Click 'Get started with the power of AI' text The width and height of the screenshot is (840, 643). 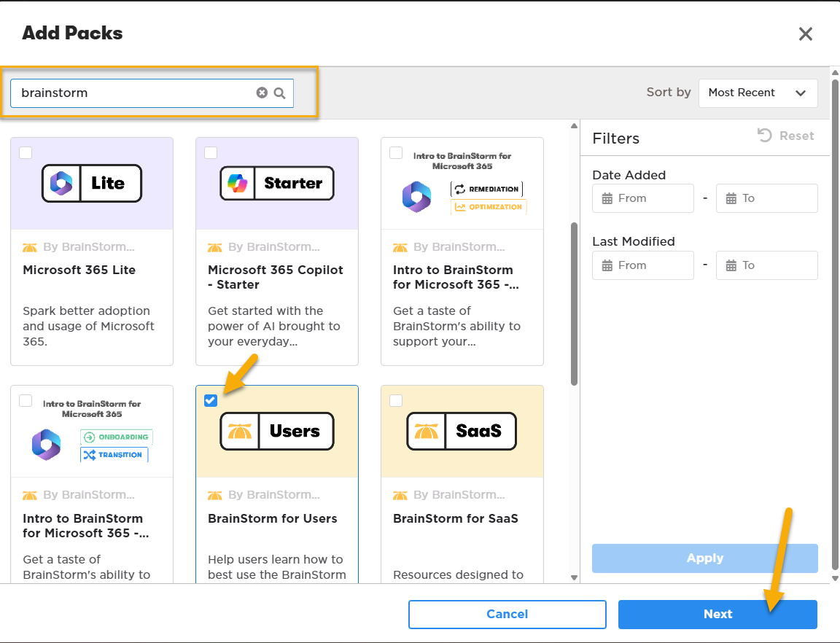273,327
